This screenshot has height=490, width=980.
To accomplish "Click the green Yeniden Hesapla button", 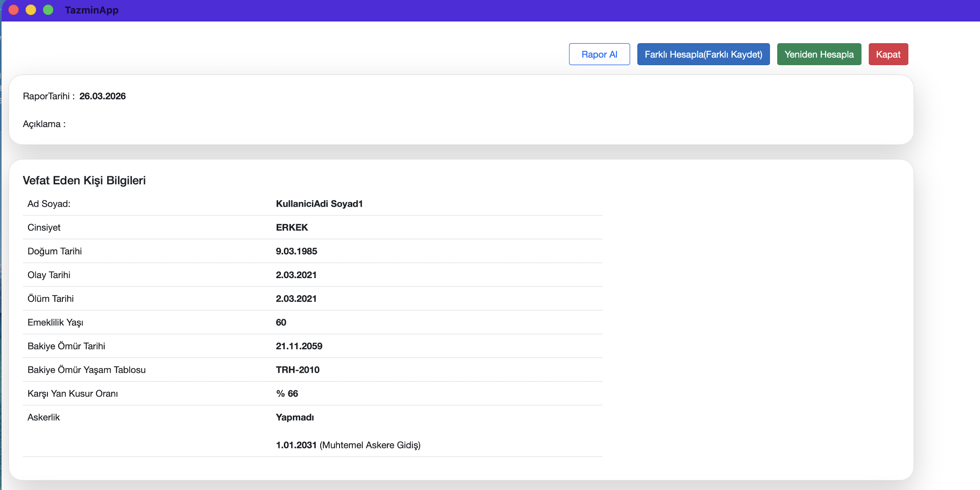I will click(x=819, y=54).
